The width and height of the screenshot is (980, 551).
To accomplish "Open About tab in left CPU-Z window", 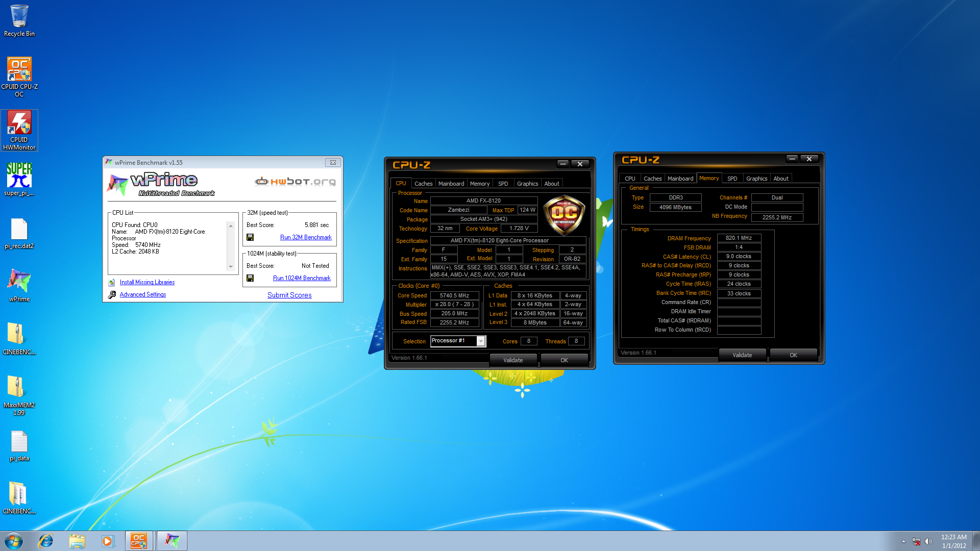I will (x=552, y=184).
